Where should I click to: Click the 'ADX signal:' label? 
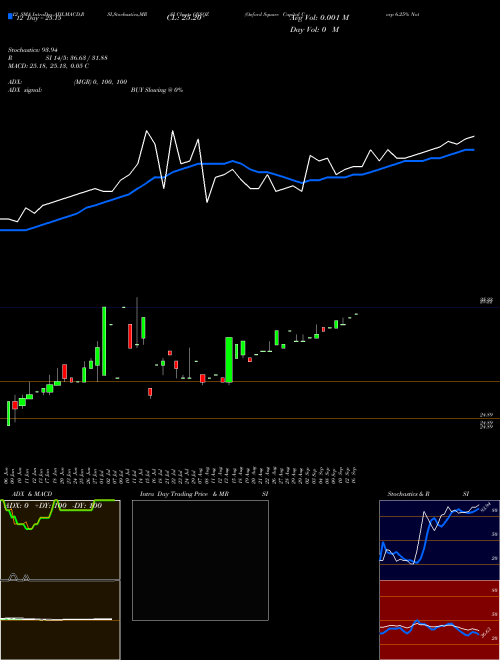coord(25,90)
